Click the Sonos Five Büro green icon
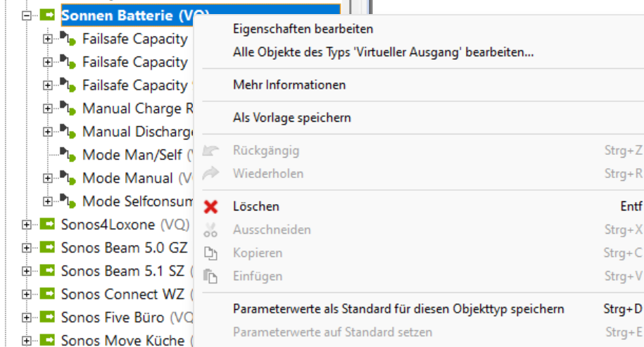644x347 pixels. [x=47, y=317]
